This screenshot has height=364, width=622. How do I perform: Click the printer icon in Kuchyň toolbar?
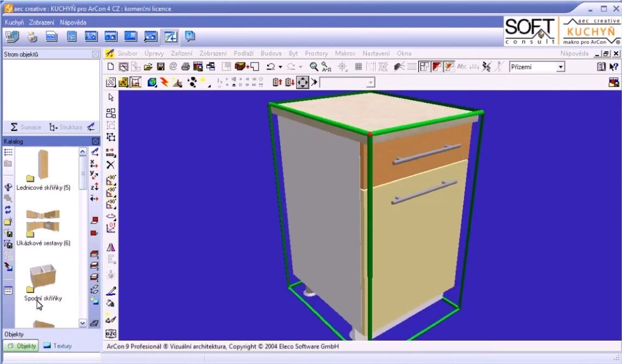[32, 37]
